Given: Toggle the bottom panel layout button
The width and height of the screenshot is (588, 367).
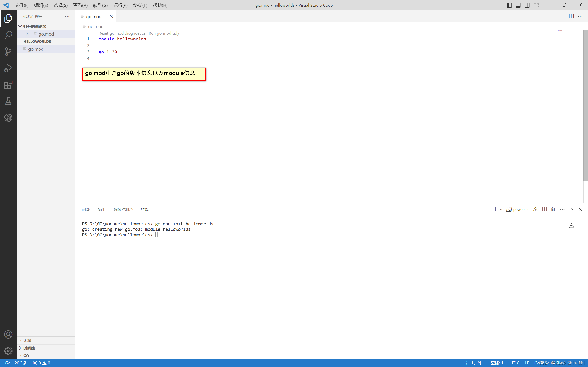Looking at the screenshot, I should coord(518,5).
